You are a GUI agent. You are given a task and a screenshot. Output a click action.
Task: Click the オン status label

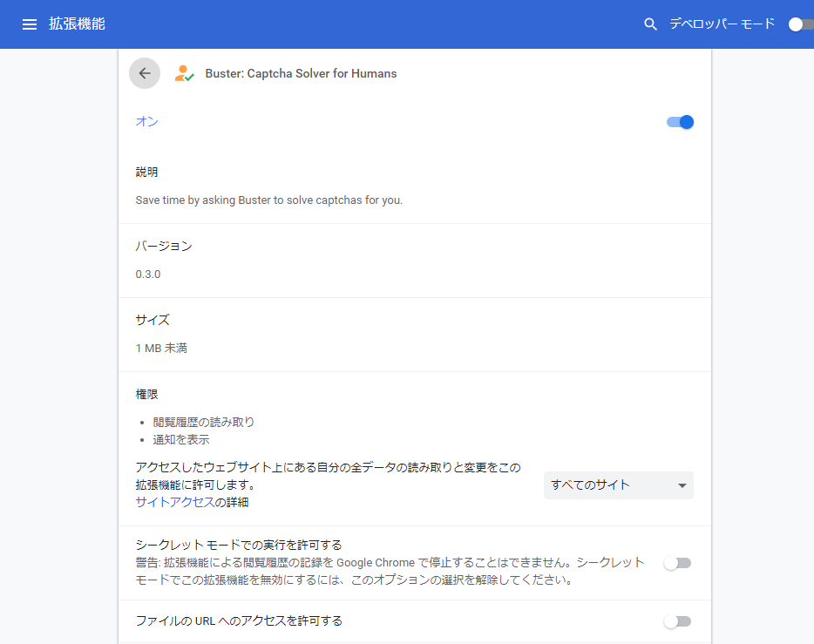[x=147, y=121]
